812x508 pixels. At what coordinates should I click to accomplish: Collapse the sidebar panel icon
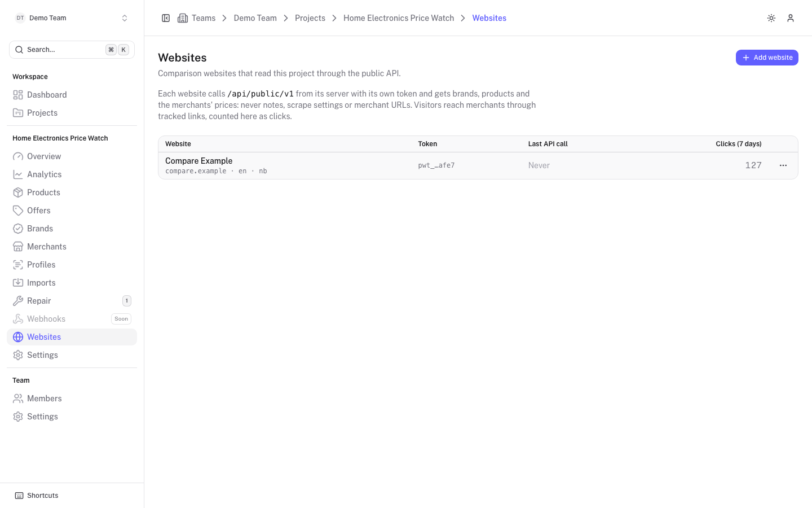(166, 18)
